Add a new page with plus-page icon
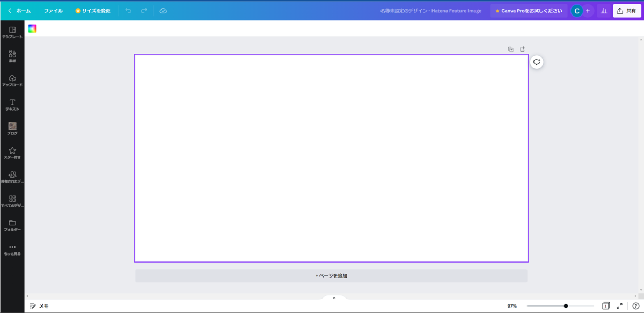This screenshot has width=644, height=313. coord(522,49)
